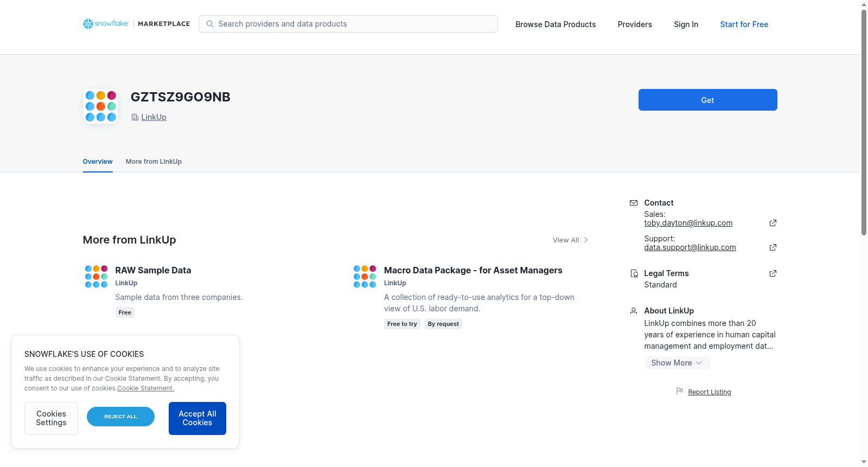Switch to the Overview tab

pyautogui.click(x=98, y=162)
